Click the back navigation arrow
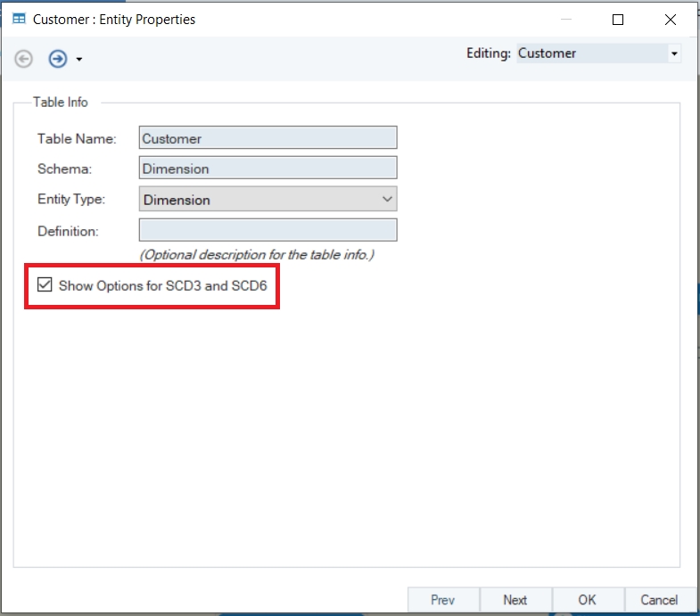The image size is (700, 616). [24, 59]
